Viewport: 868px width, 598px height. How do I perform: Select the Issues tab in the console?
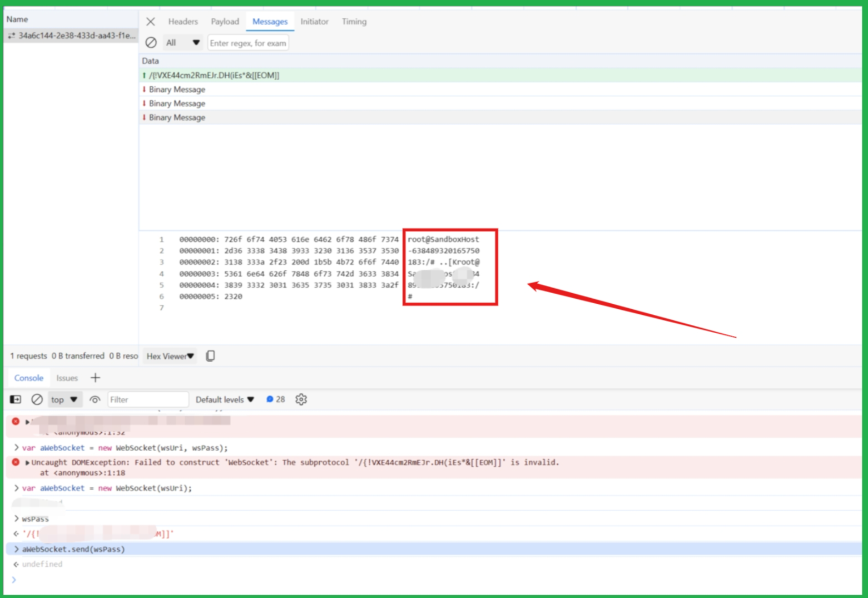pos(67,378)
